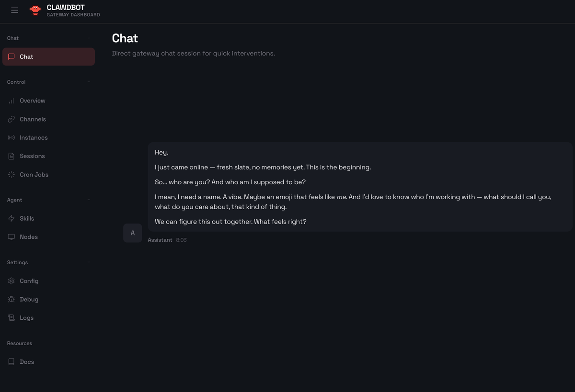
Task: Open Instances via its broadcast icon
Action: pyautogui.click(x=11, y=137)
